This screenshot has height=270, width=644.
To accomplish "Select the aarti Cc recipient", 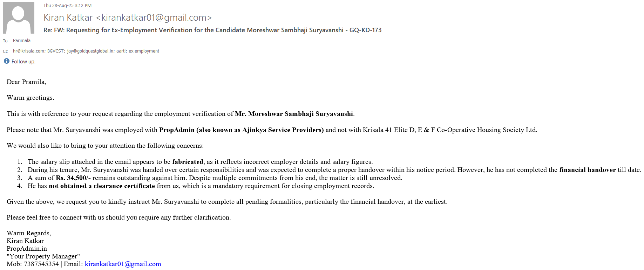I will [x=121, y=51].
